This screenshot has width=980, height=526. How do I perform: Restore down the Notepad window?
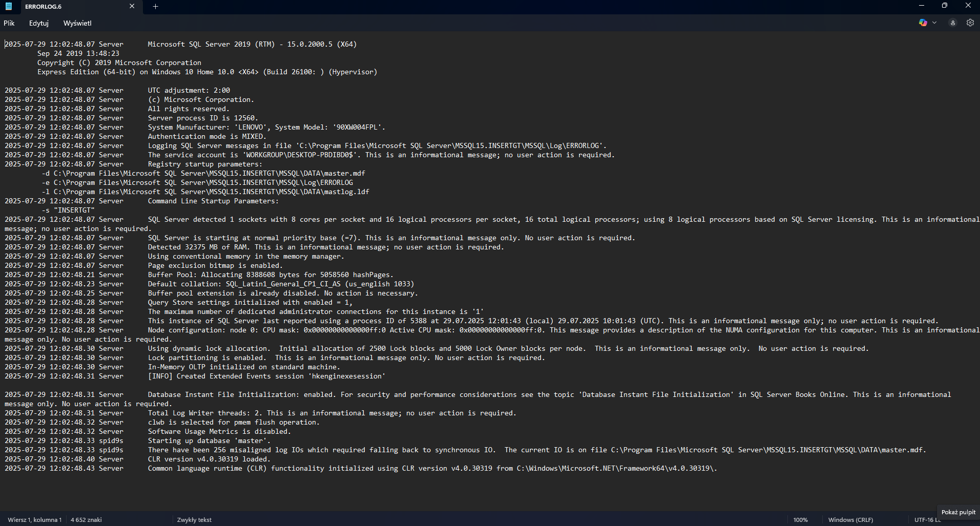click(945, 6)
